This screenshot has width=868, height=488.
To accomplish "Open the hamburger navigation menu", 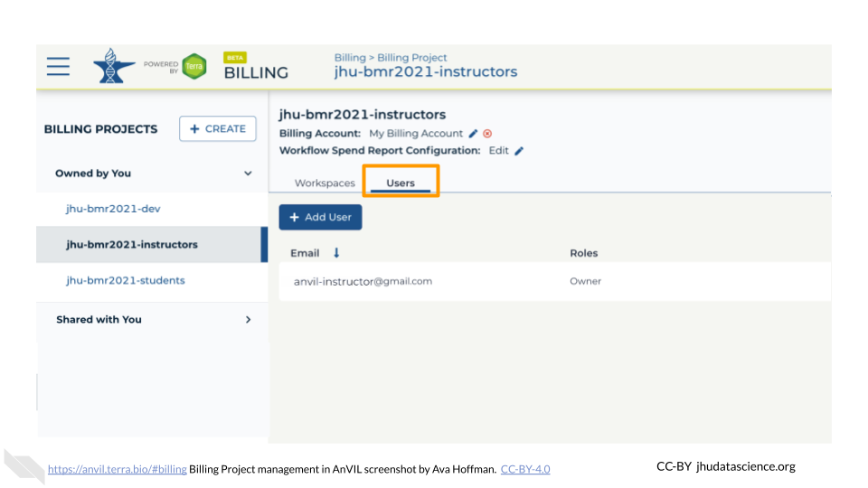I will coord(59,67).
